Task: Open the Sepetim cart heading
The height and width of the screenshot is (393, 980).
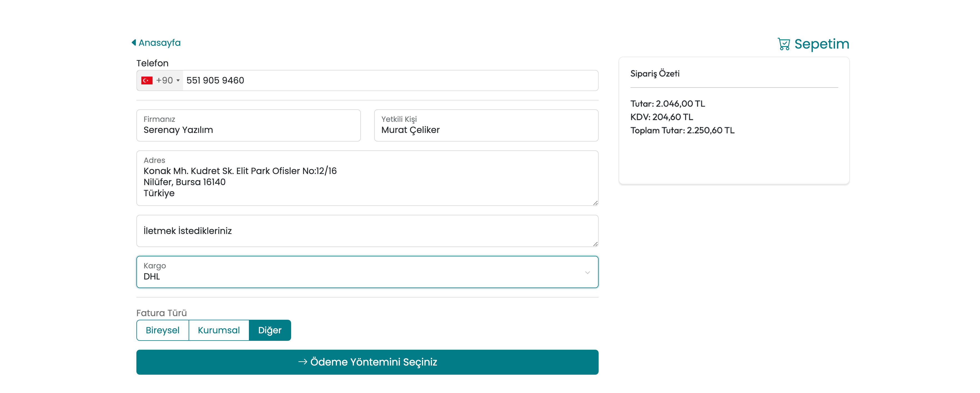Action: pyautogui.click(x=821, y=44)
